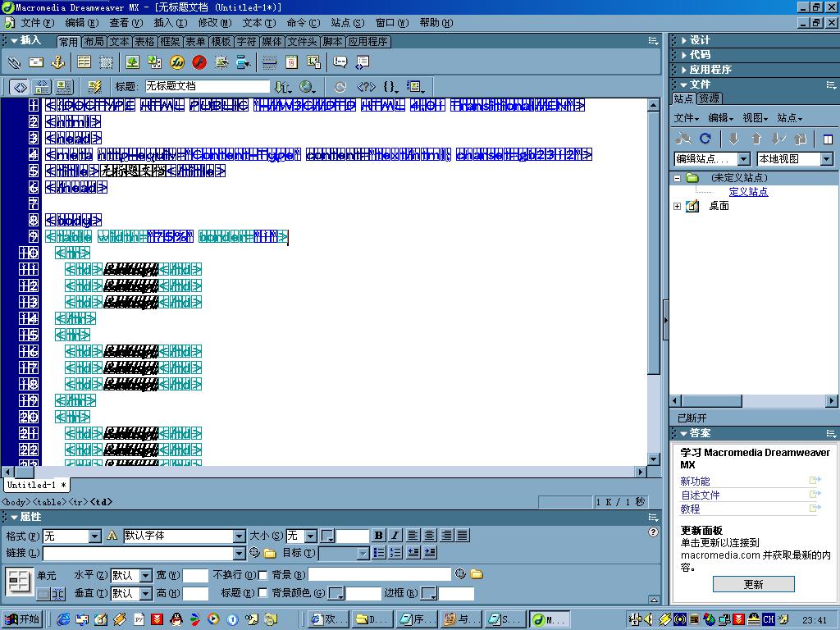Open the File Management toolbar menu
840x630 pixels.
[x=283, y=87]
